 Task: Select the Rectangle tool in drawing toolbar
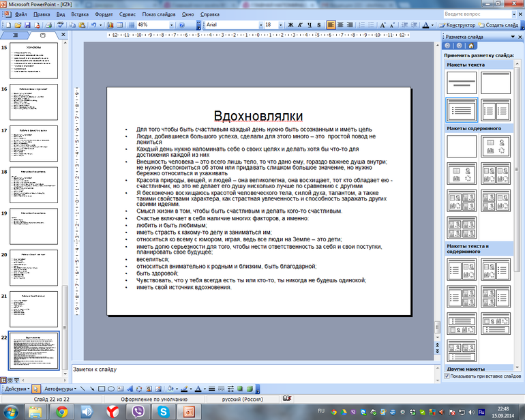pos(101,389)
